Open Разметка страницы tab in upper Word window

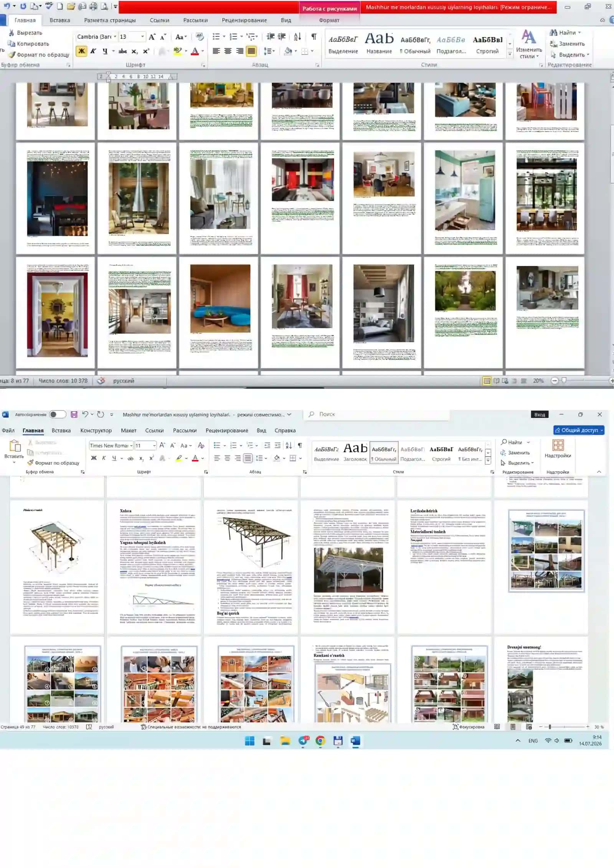[110, 20]
